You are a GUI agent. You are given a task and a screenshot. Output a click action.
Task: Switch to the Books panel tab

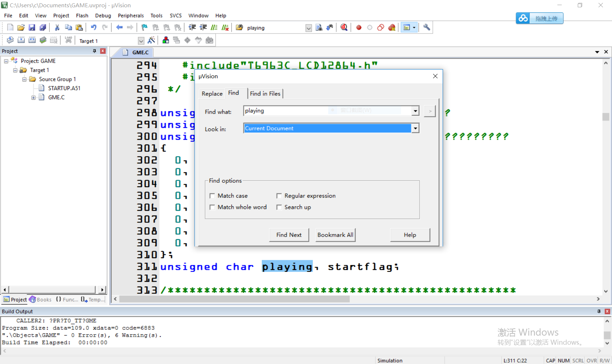40,300
